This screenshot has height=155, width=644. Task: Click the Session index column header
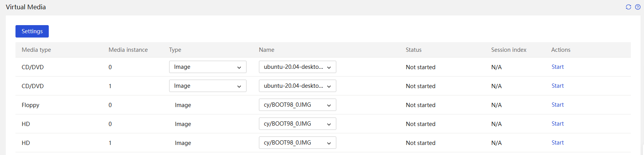tap(509, 50)
